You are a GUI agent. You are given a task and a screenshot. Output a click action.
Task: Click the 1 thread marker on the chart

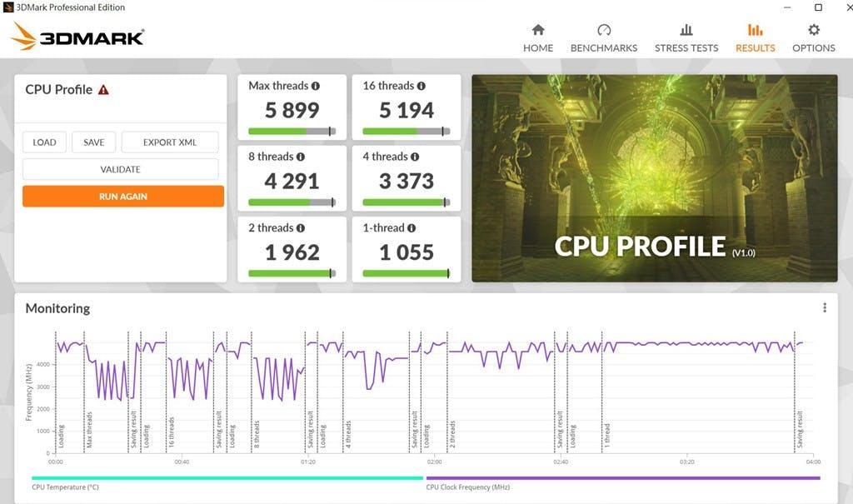[x=606, y=436]
